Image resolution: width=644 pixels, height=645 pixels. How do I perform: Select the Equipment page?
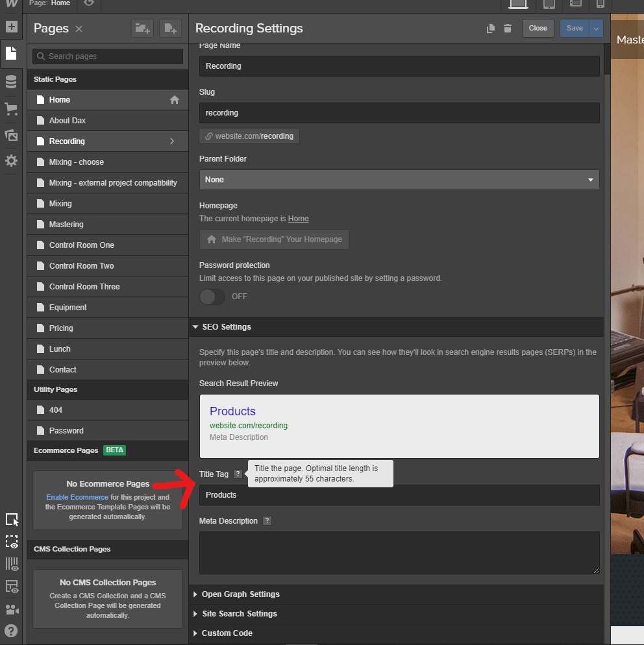108,308
